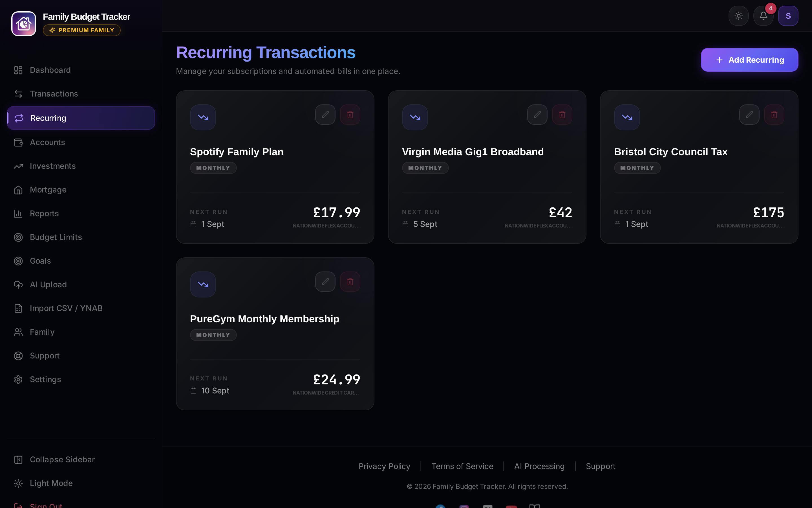Image resolution: width=812 pixels, height=508 pixels.
Task: Switch to Light Mode in sidebar
Action: point(81,483)
